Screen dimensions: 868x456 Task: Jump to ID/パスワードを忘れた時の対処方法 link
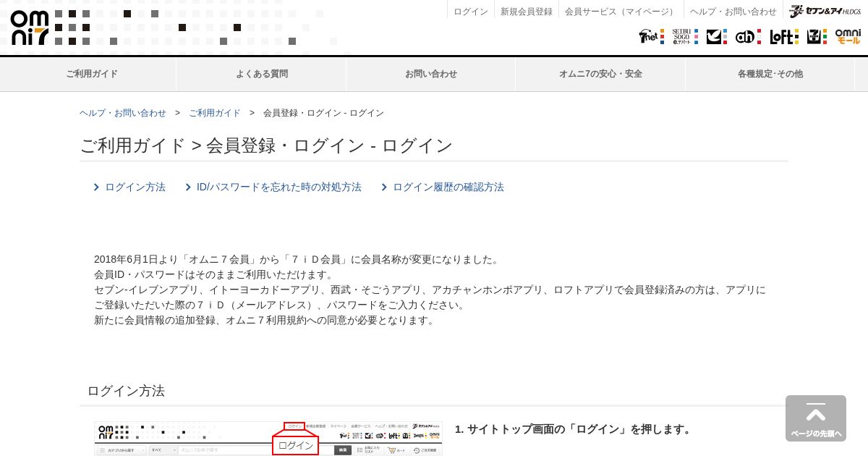(x=279, y=187)
